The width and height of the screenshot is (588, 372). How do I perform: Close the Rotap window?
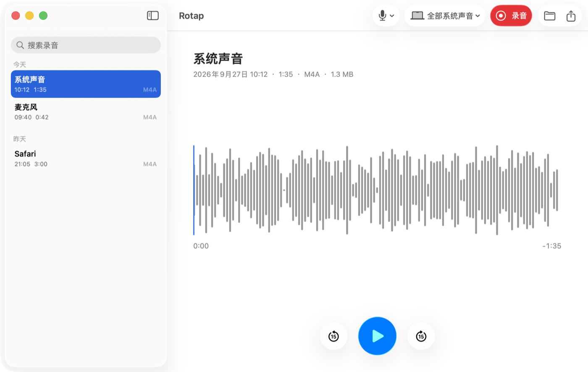coord(16,16)
